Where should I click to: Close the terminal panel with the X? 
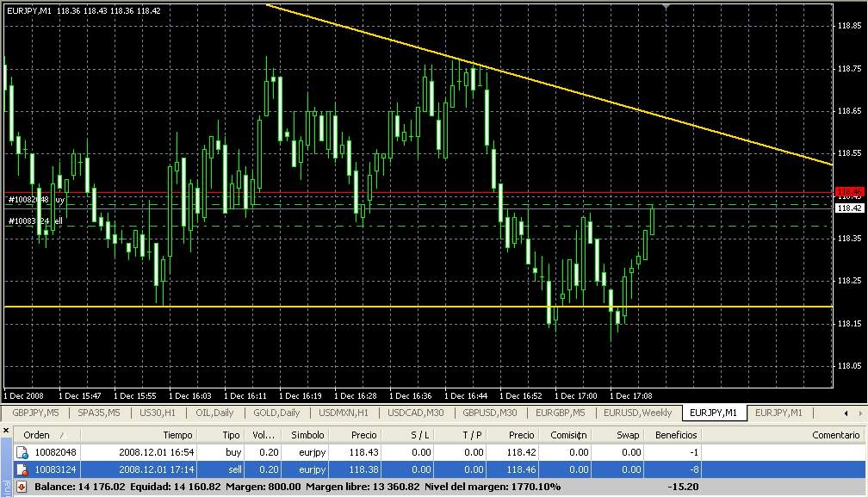(6, 431)
